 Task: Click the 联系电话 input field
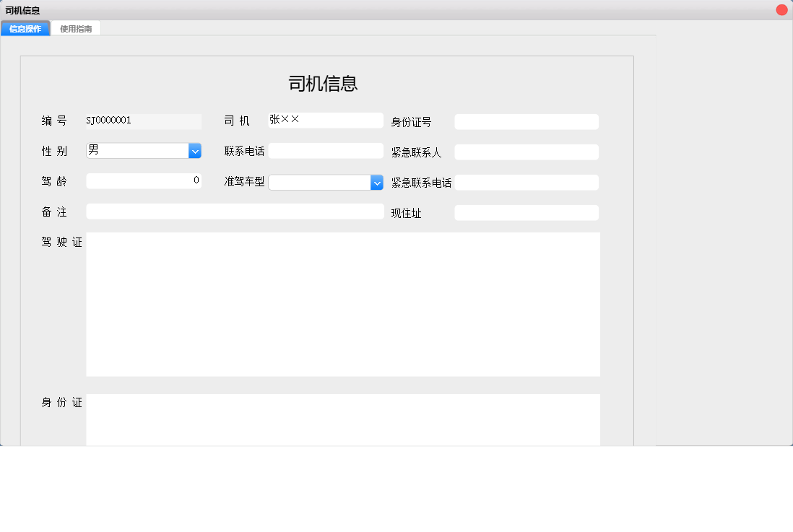tap(326, 151)
